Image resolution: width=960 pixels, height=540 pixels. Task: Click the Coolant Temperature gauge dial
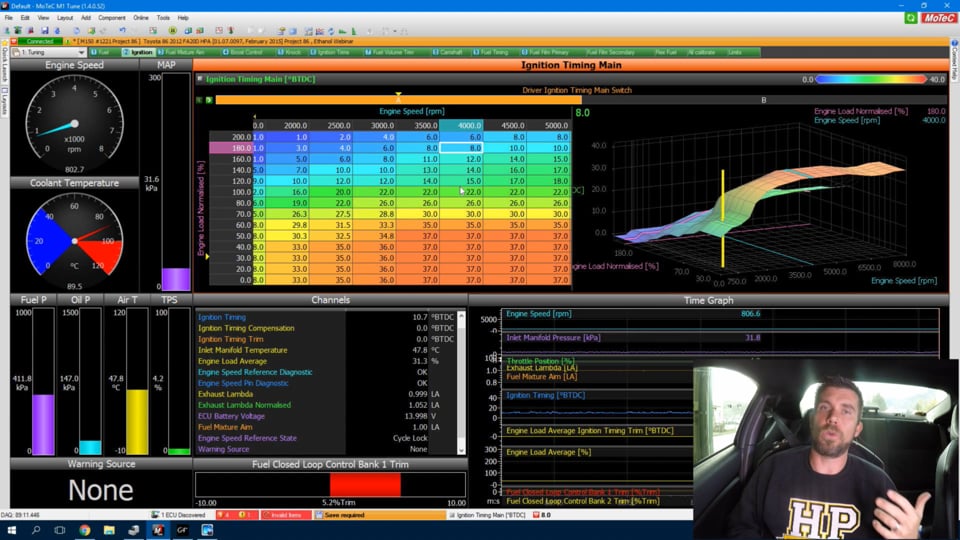click(74, 241)
